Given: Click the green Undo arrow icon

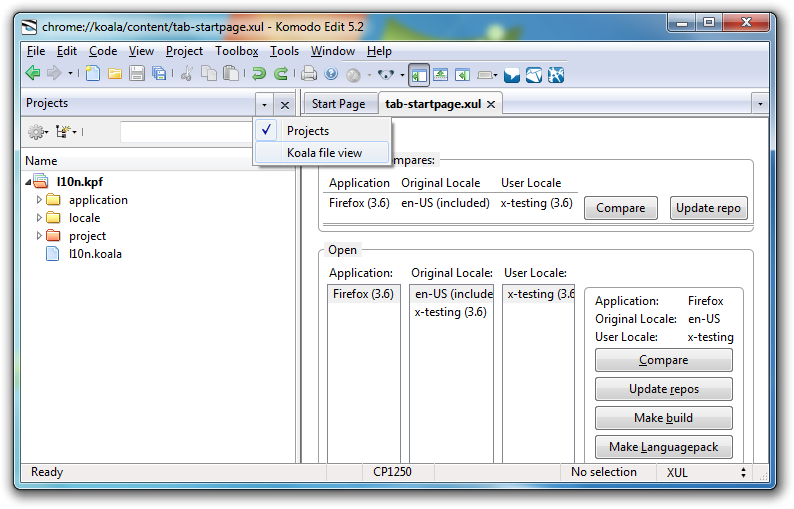Looking at the screenshot, I should pos(259,74).
